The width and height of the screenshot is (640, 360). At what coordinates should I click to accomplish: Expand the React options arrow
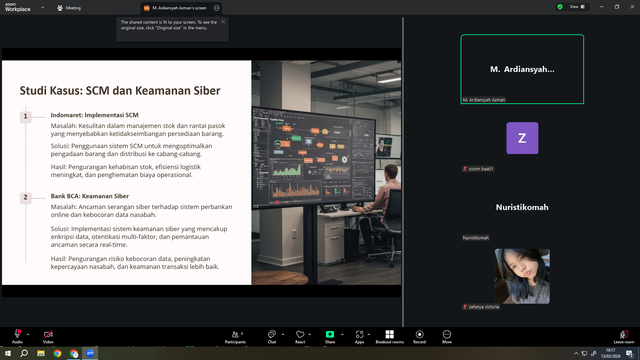310,334
